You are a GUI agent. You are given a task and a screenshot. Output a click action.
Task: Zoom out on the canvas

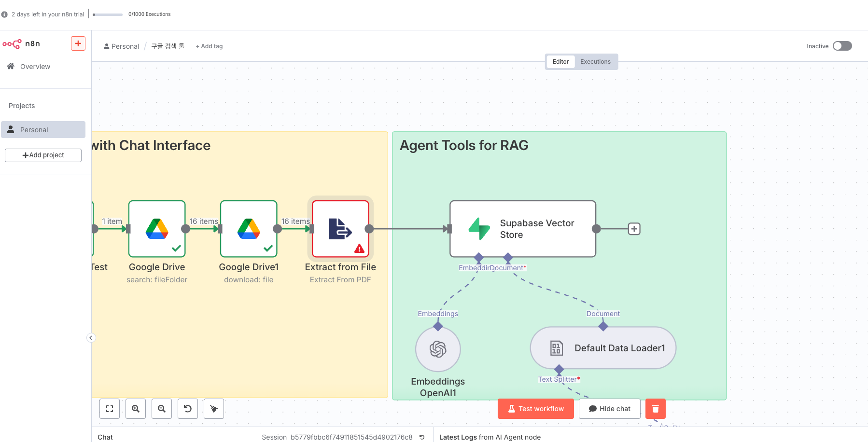click(162, 409)
